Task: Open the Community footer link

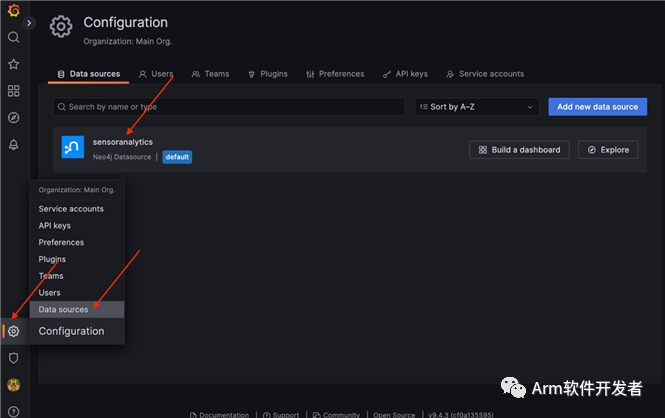Action: (x=336, y=415)
